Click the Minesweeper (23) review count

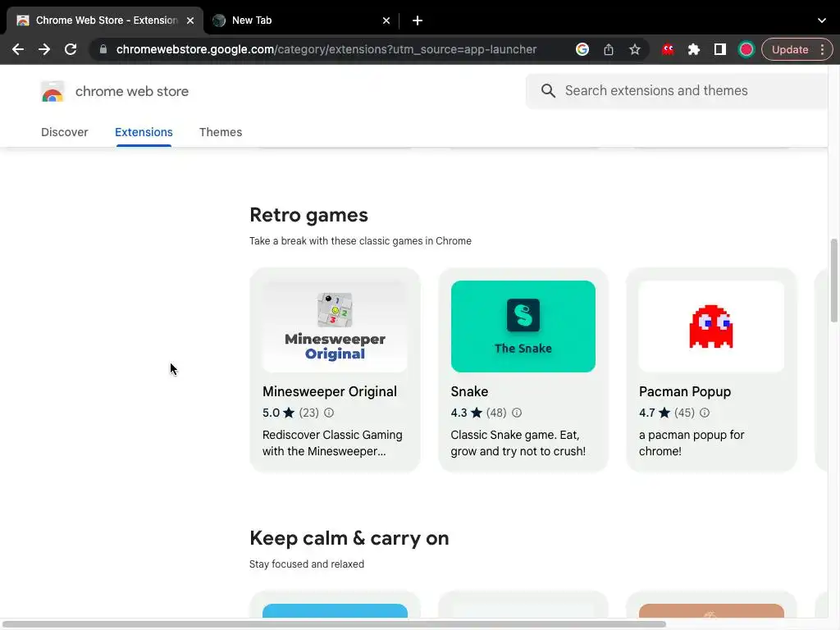[308, 413]
